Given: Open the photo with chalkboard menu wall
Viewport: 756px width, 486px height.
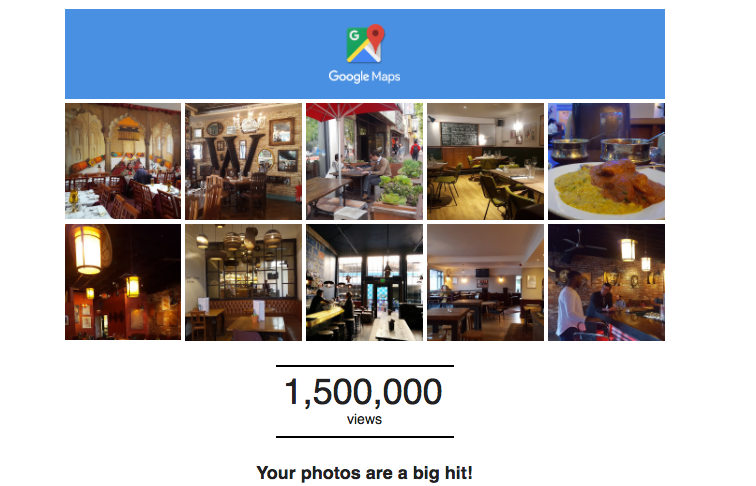Looking at the screenshot, I should (486, 161).
